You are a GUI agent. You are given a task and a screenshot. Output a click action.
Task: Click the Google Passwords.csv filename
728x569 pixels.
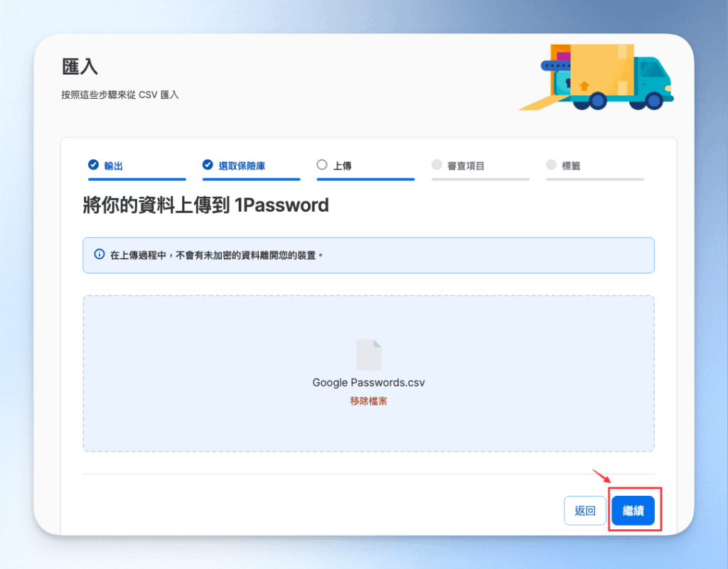(x=369, y=383)
